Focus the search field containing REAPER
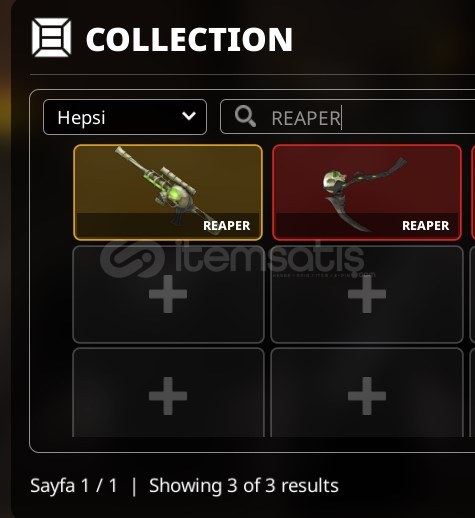Screen dimensions: 475x518 [348, 117]
